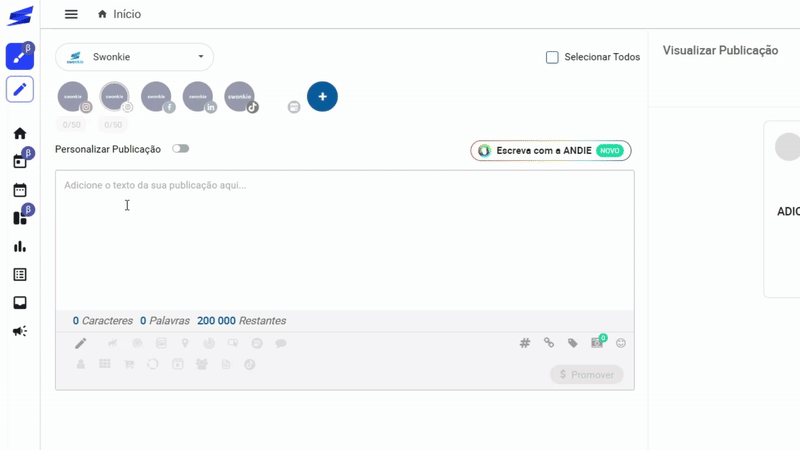
Task: Expand the hamburger menu in top bar
Action: [x=71, y=14]
